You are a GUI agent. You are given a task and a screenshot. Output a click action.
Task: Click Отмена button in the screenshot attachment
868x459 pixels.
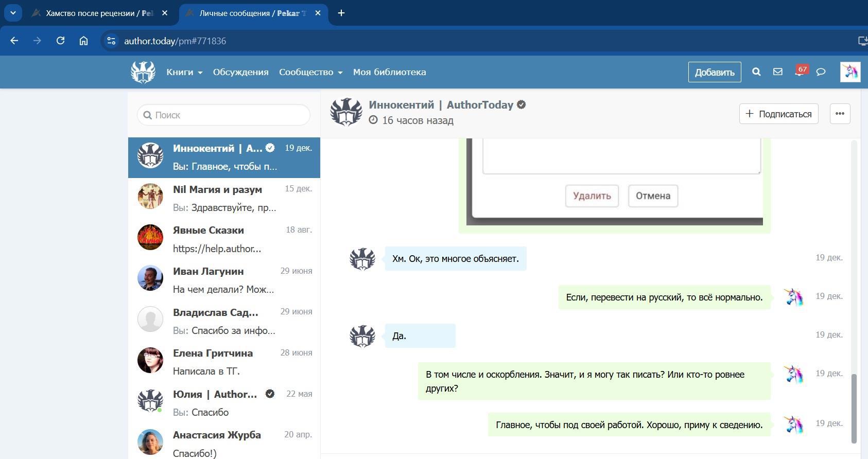tap(653, 196)
